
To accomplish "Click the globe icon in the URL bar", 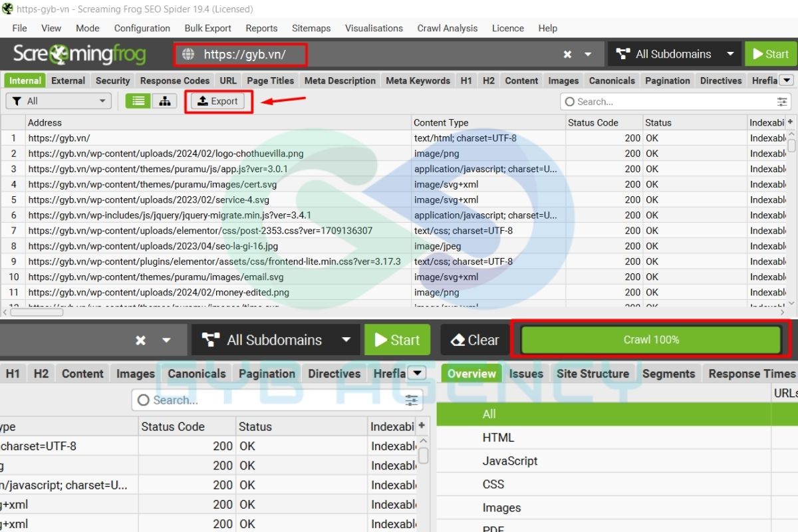I will (188, 55).
